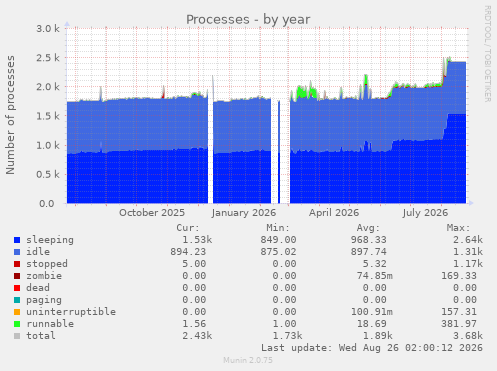Click the total legend color swatch
The image size is (497, 371).
17,336
